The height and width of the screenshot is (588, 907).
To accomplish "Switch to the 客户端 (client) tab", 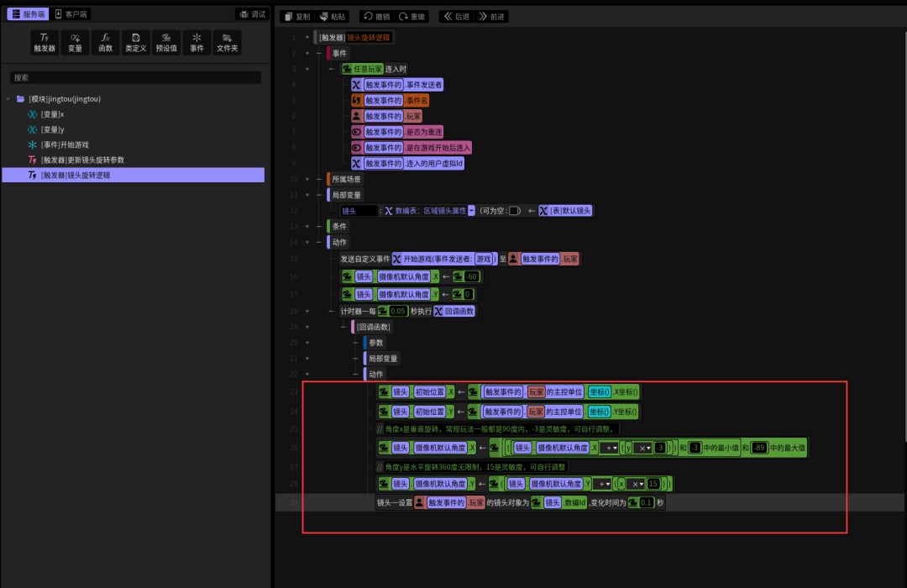I will pos(71,14).
